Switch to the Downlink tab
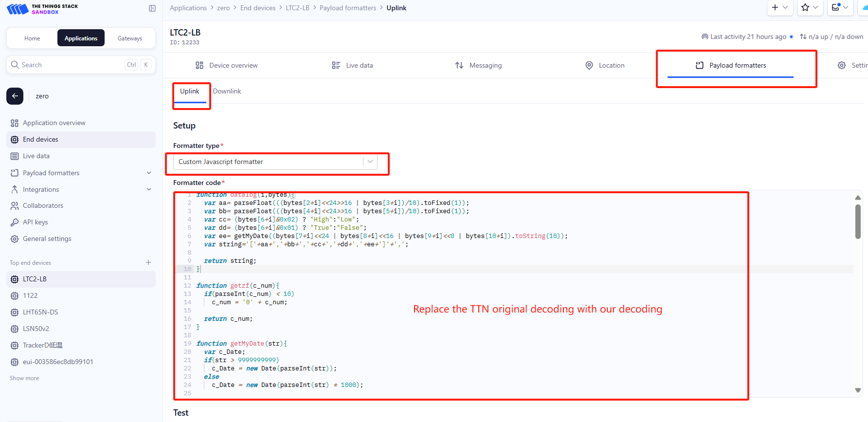Image resolution: width=868 pixels, height=422 pixels. tap(227, 91)
